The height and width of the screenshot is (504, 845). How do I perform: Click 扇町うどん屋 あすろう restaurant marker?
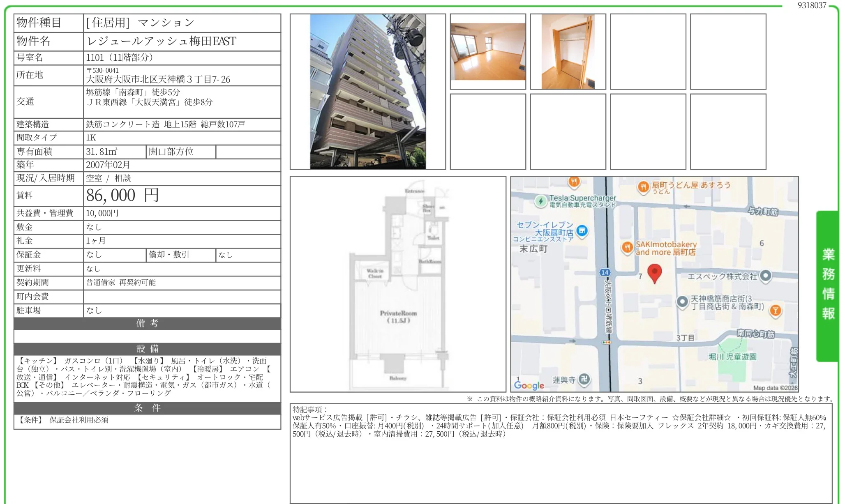click(x=643, y=187)
